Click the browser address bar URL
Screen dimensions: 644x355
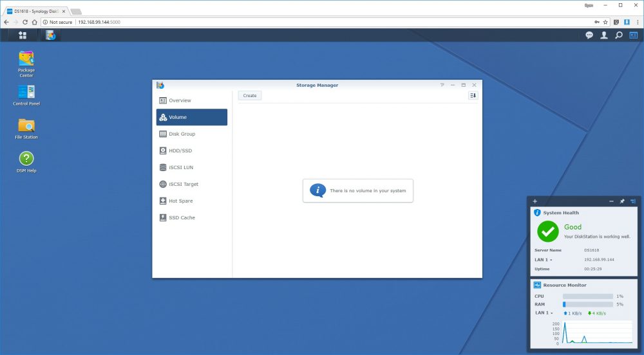99,22
